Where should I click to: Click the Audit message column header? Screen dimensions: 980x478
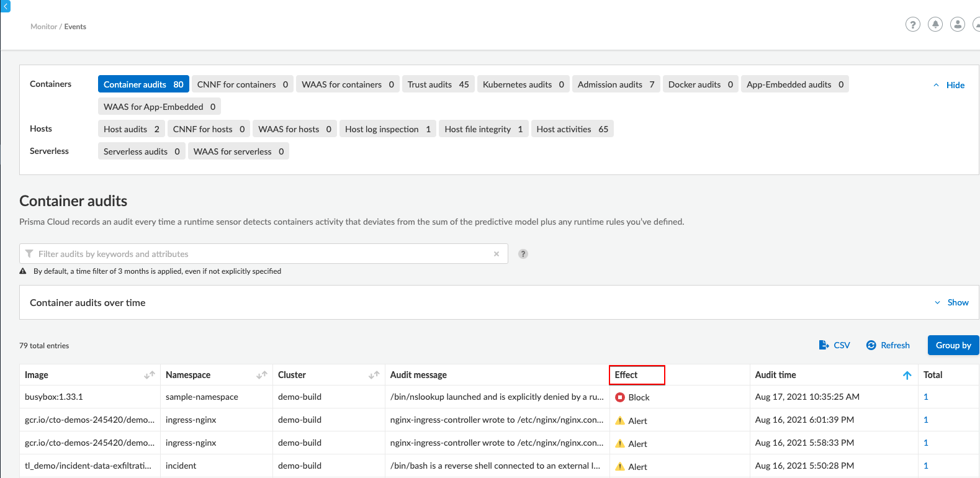pyautogui.click(x=418, y=375)
